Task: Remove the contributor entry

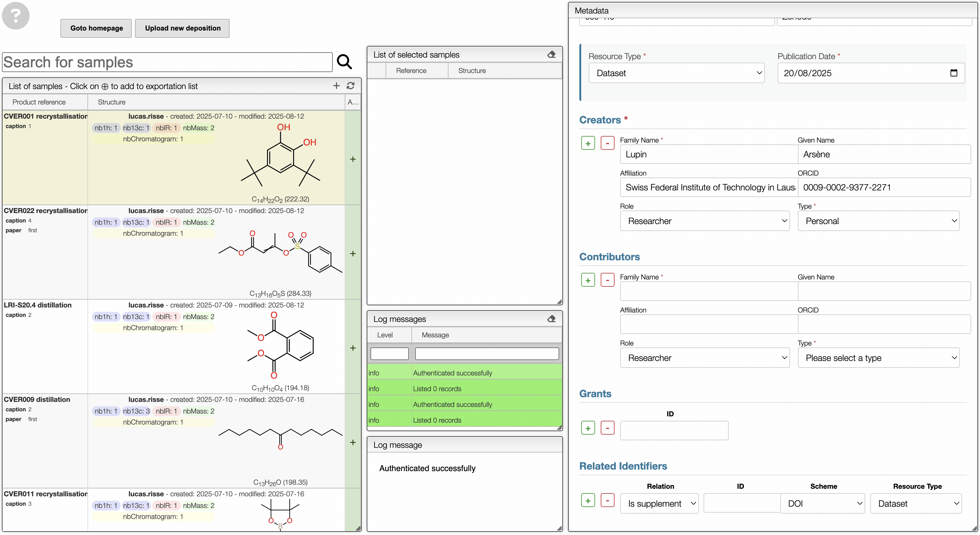Action: pyautogui.click(x=607, y=280)
